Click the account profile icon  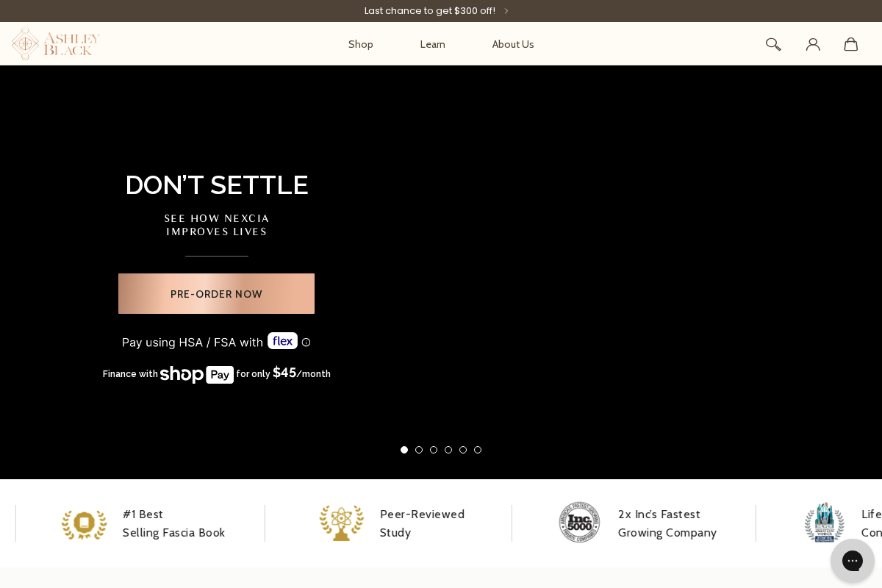[x=813, y=44]
